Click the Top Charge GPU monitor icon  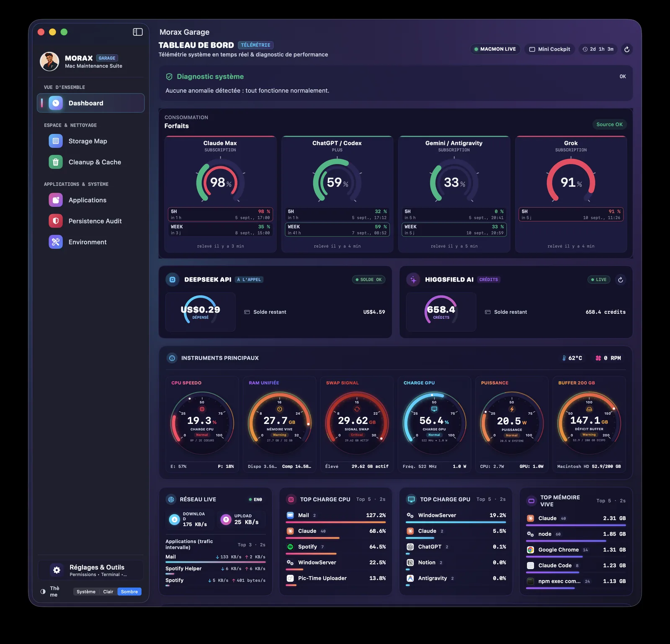pos(411,499)
